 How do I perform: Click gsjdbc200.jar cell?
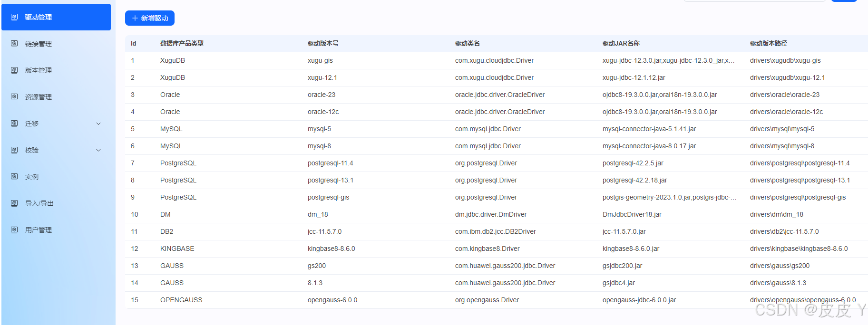click(x=622, y=266)
